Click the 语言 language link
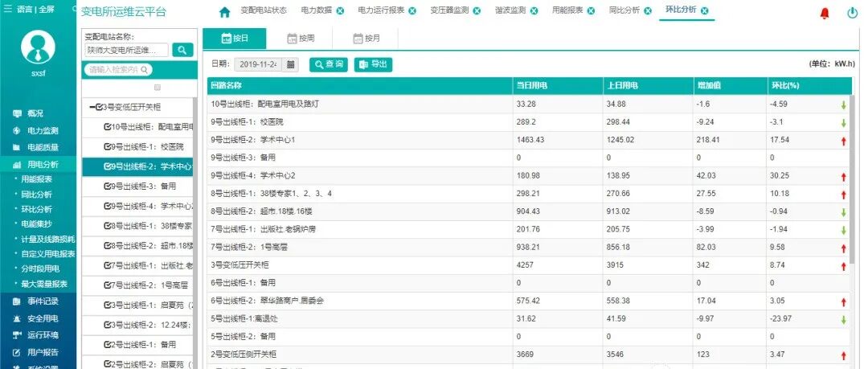 coord(24,10)
